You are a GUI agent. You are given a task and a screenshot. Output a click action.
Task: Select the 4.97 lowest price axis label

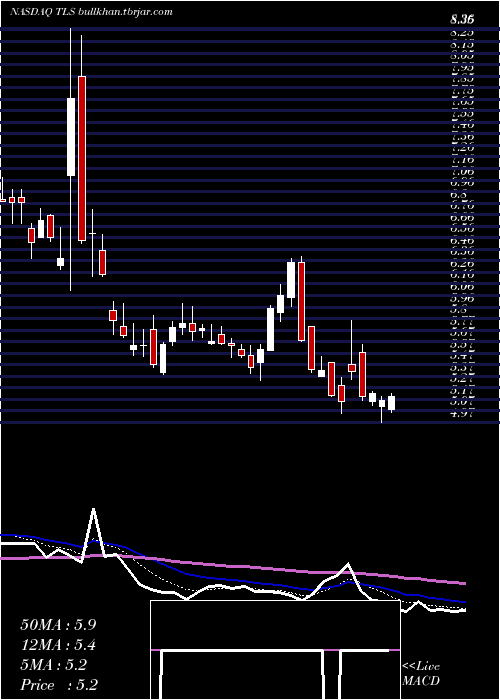(x=462, y=413)
